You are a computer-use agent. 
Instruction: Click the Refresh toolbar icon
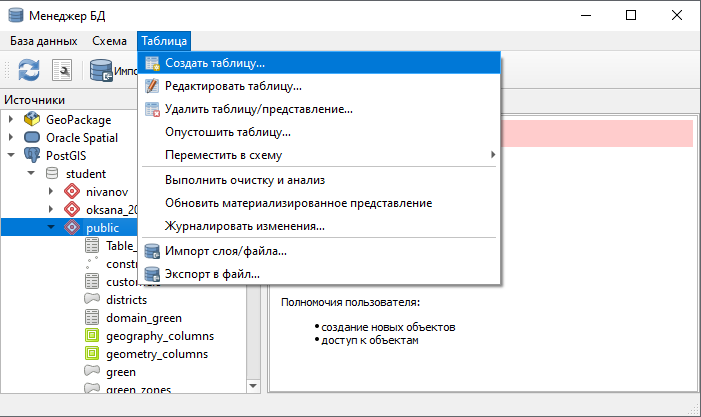(27, 70)
